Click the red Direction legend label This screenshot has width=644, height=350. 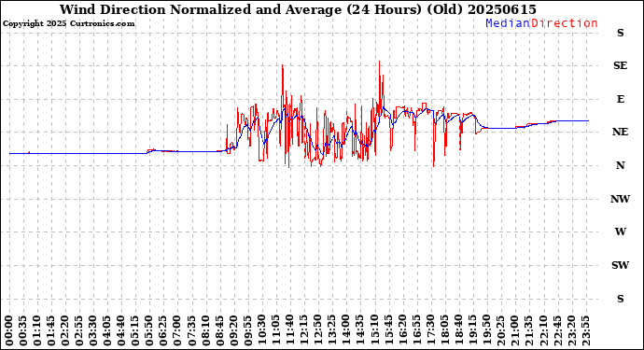pos(565,23)
